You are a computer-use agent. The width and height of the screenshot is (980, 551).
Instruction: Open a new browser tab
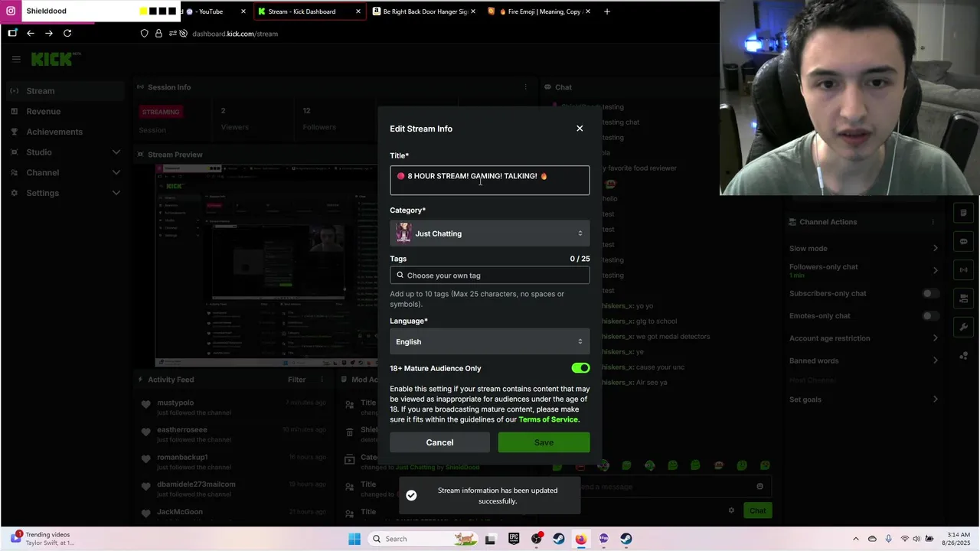[x=607, y=11]
